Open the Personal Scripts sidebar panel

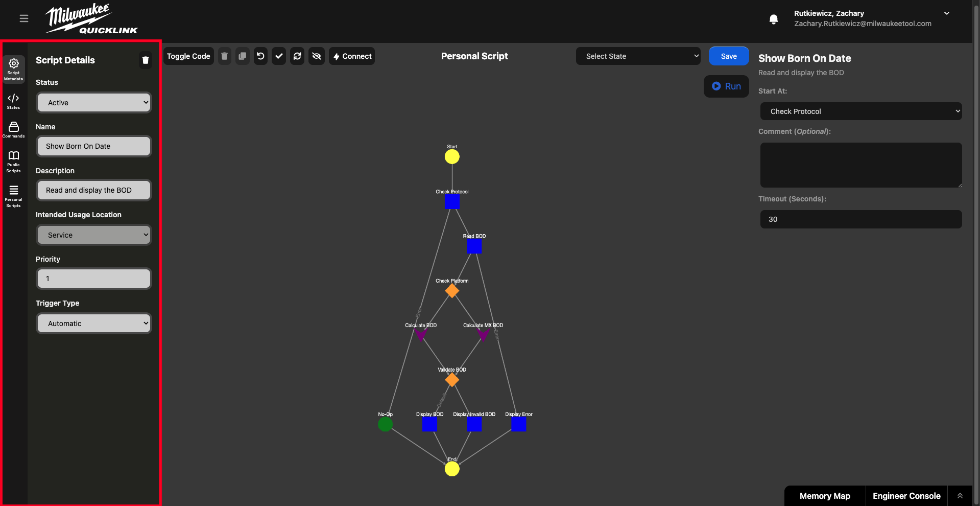pyautogui.click(x=14, y=196)
